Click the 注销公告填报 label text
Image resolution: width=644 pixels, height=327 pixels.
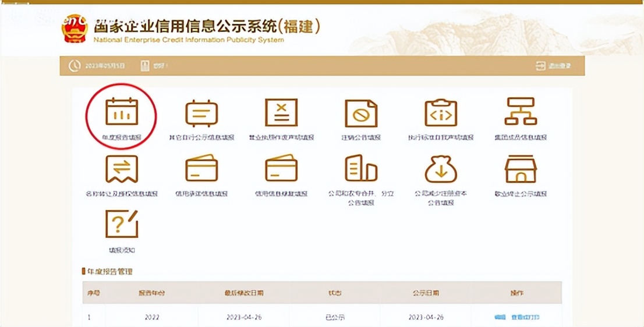coord(361,137)
